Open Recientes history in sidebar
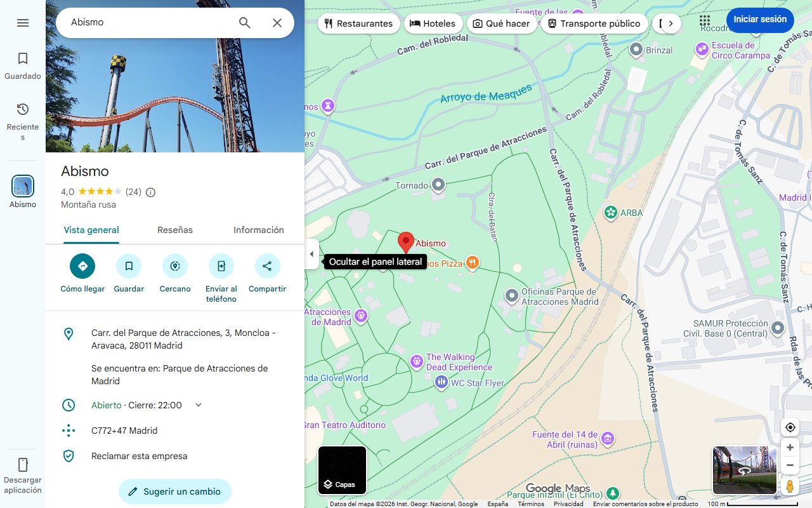Screen dimensions: 812x508 click(23, 121)
